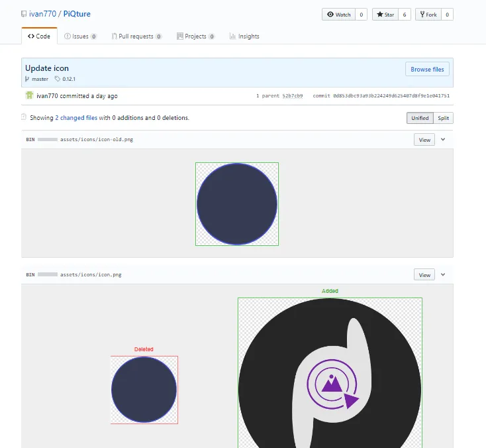The image size is (486, 448).
Task: Click the Added label text
Action: (x=330, y=291)
